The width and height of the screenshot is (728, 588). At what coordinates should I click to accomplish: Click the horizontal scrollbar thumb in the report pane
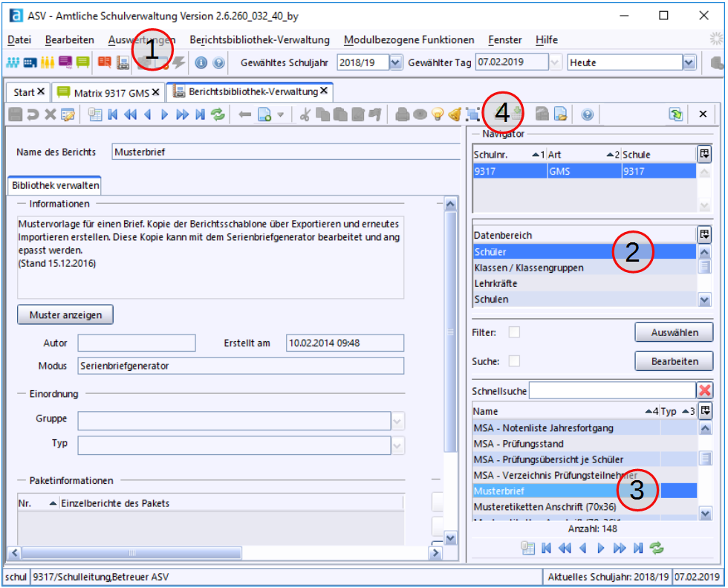click(132, 553)
